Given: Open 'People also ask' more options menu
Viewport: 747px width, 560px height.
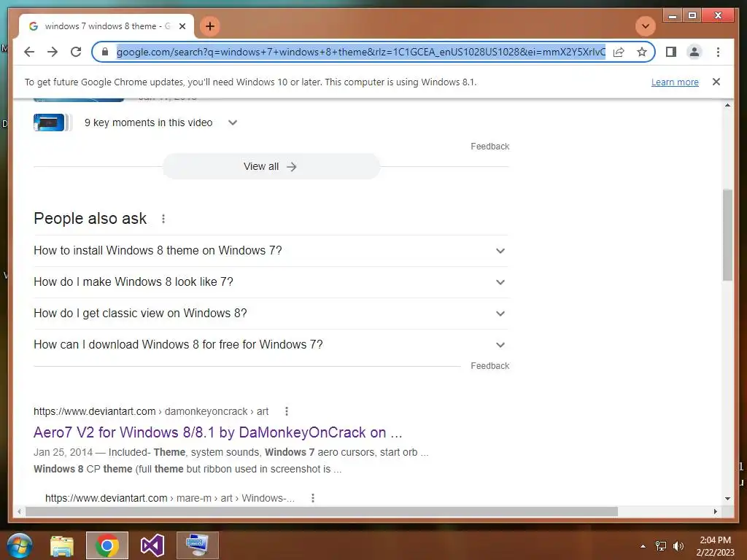Looking at the screenshot, I should (163, 219).
